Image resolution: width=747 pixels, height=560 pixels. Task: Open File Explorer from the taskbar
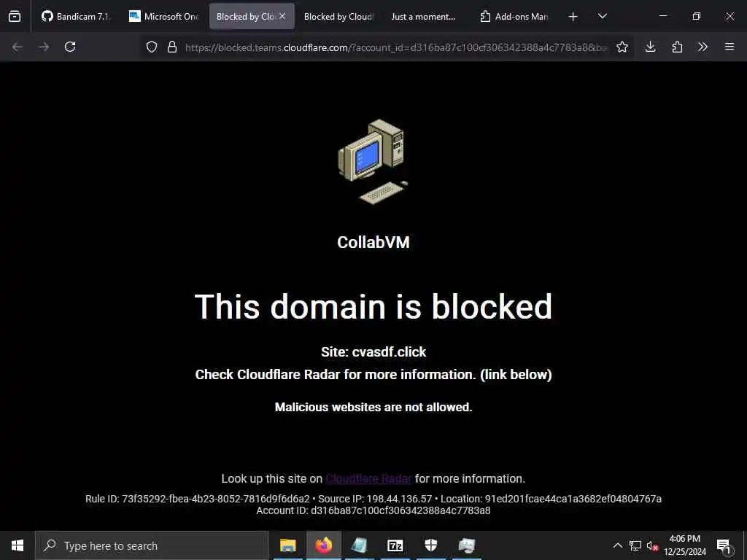[x=287, y=545]
